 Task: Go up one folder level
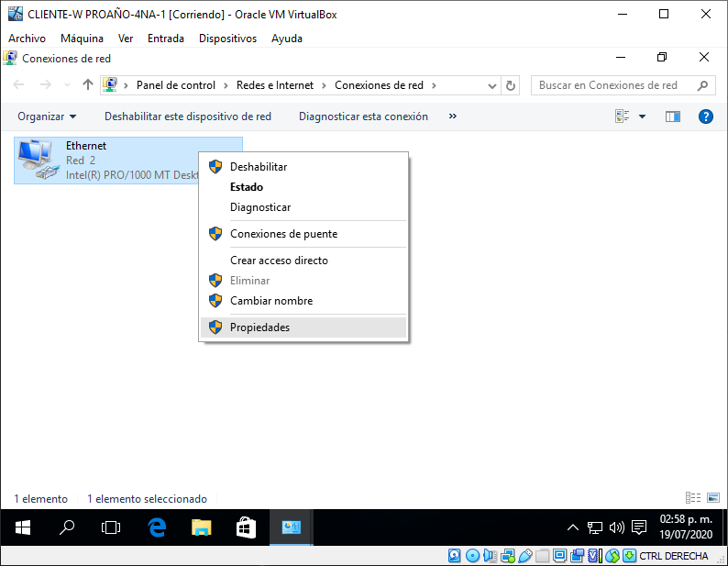click(x=88, y=84)
